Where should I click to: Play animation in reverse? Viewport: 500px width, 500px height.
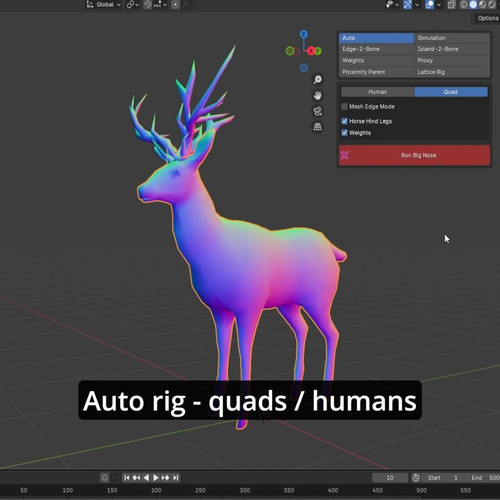tap(146, 478)
